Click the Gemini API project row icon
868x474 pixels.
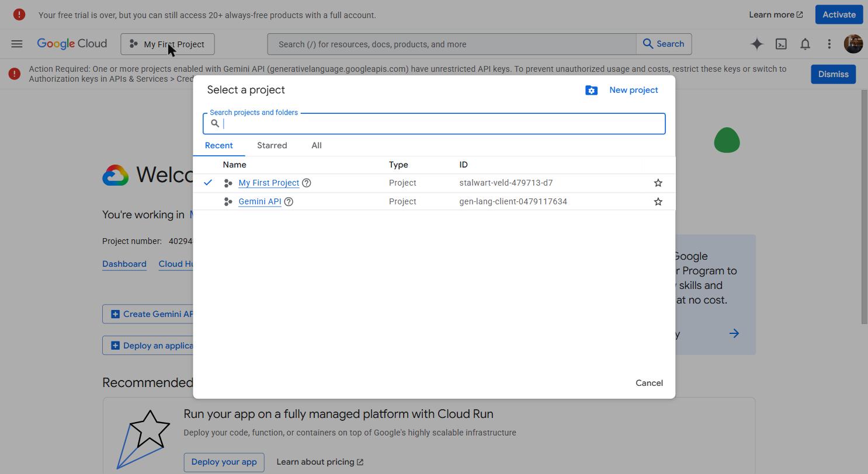(x=228, y=201)
